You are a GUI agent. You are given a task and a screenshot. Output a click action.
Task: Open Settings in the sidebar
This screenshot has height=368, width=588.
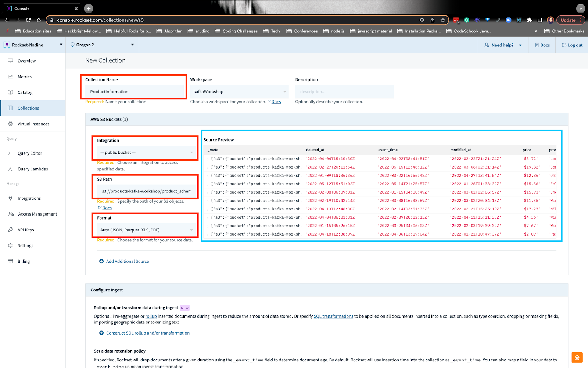coord(33,245)
